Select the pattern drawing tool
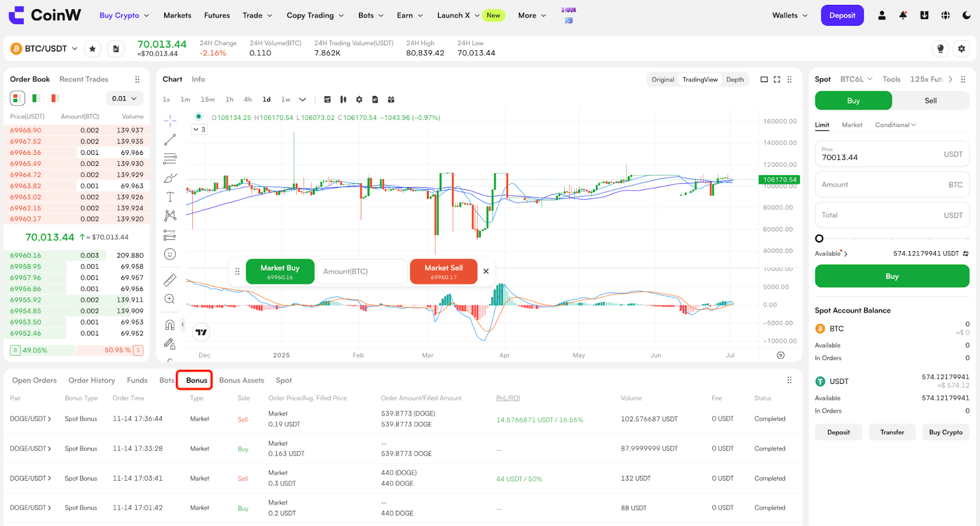 [170, 216]
